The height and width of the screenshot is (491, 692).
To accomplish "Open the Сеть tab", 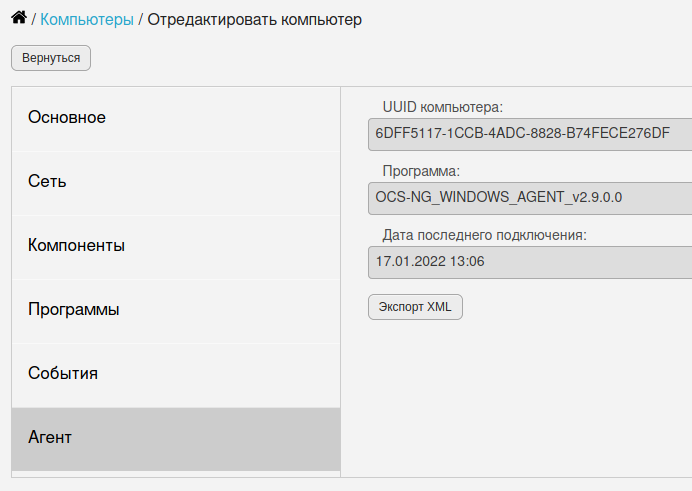I will click(x=176, y=183).
